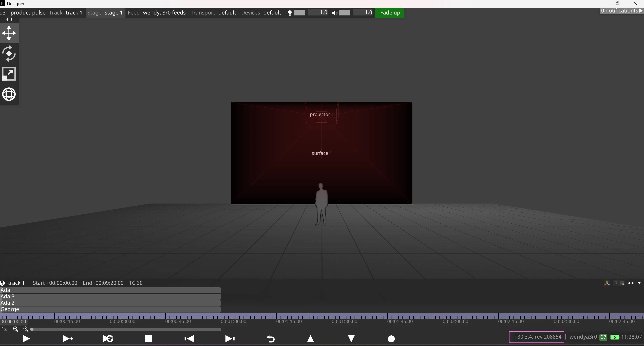Click the lightbulb brightness icon
Image resolution: width=644 pixels, height=346 pixels.
coord(290,13)
